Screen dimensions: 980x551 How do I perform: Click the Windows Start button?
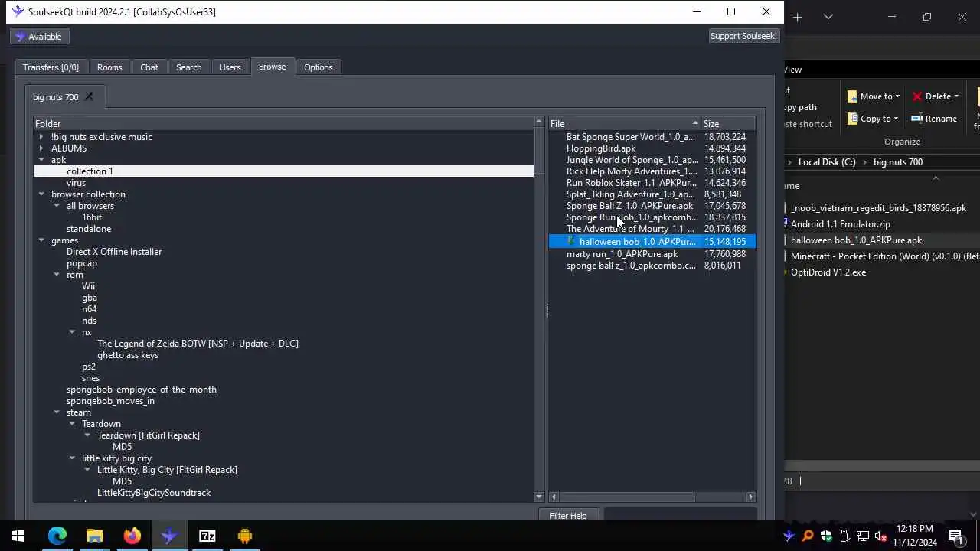tap(18, 536)
